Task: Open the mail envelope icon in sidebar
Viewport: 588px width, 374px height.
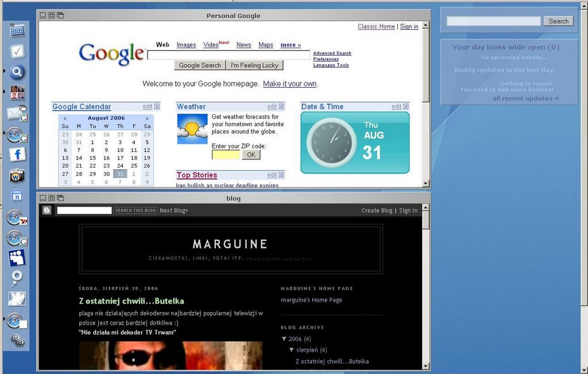Action: 17,113
